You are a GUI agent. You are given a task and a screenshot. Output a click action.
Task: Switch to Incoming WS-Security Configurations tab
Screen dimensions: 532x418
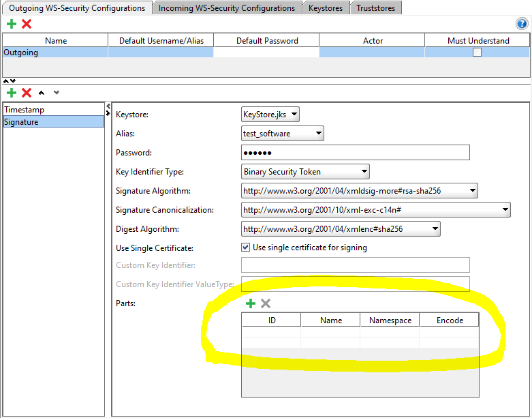pyautogui.click(x=227, y=8)
